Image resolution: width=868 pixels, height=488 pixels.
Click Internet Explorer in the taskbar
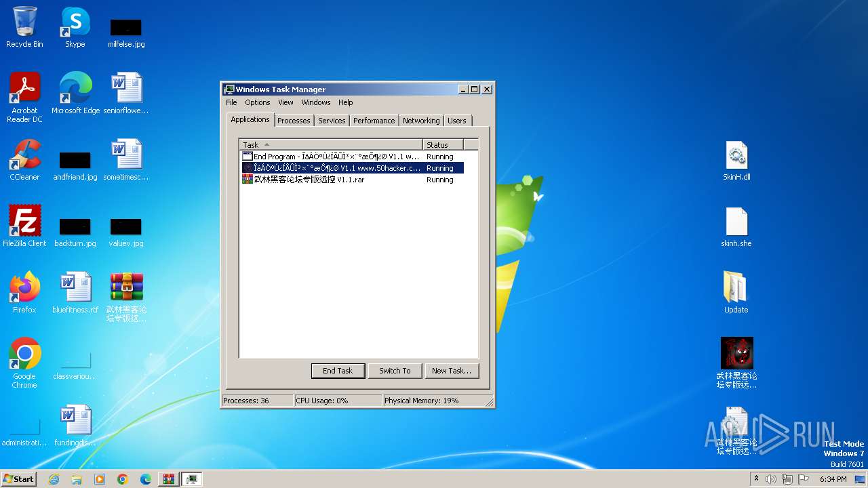54,479
